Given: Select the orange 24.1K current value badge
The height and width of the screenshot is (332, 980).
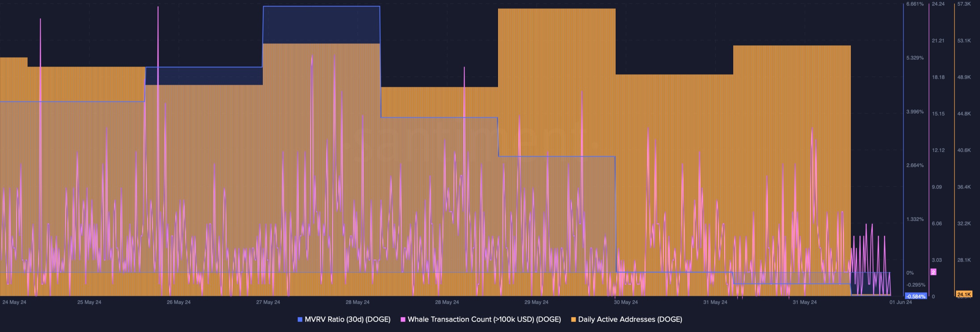Looking at the screenshot, I should [964, 294].
